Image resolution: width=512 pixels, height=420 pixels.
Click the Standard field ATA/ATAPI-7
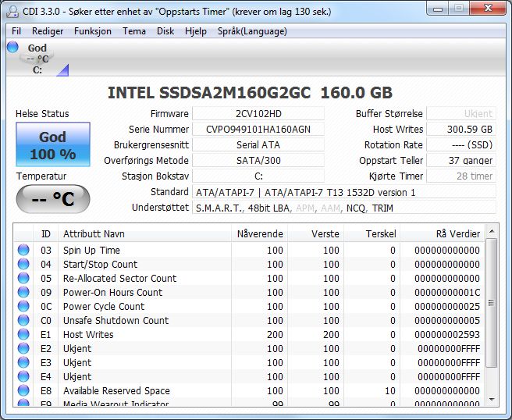point(344,192)
